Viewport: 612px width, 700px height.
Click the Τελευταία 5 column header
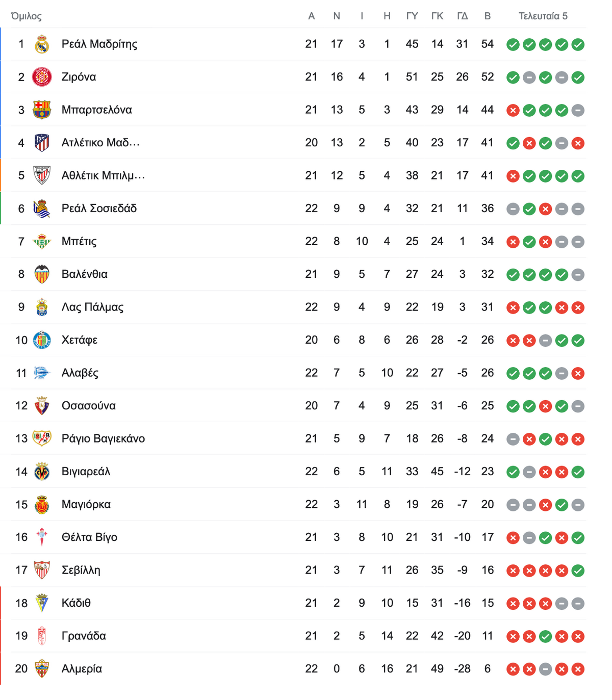pyautogui.click(x=543, y=16)
